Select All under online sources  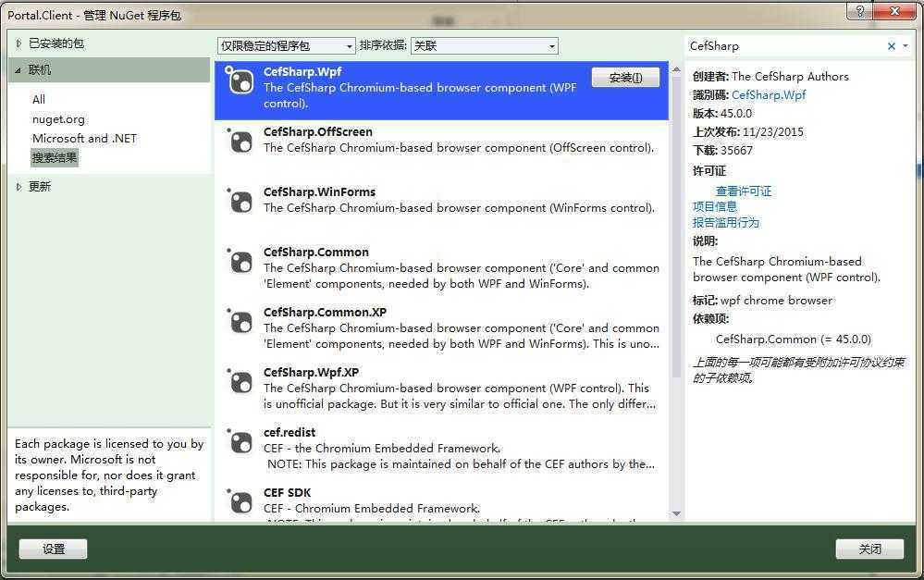39,99
